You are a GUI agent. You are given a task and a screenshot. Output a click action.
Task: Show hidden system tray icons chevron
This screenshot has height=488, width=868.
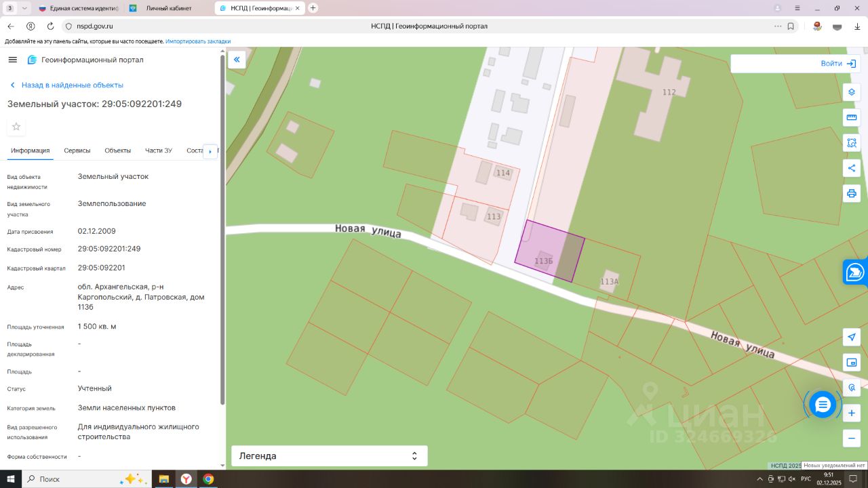tap(760, 479)
